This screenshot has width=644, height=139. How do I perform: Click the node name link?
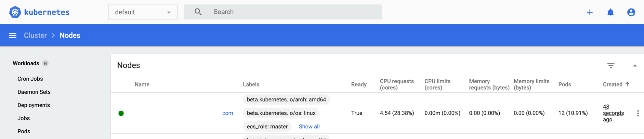tap(227, 113)
